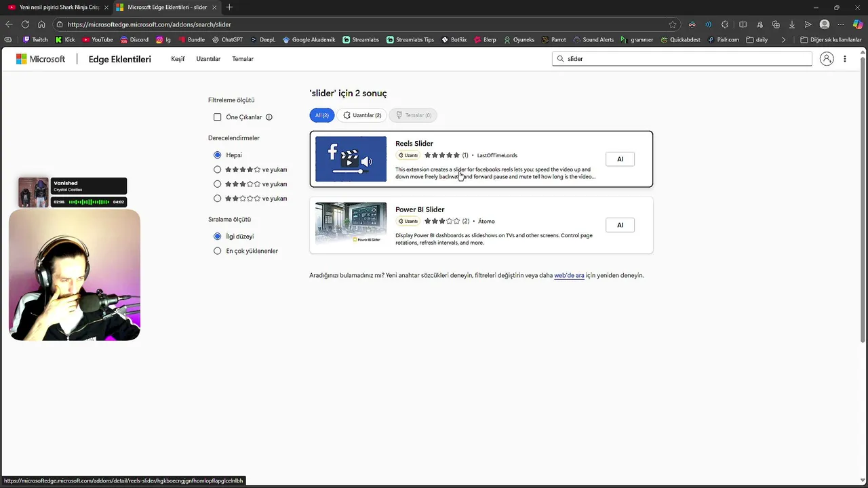Screen dimensions: 868x488
Task: Toggle split screen view
Action: point(743,24)
